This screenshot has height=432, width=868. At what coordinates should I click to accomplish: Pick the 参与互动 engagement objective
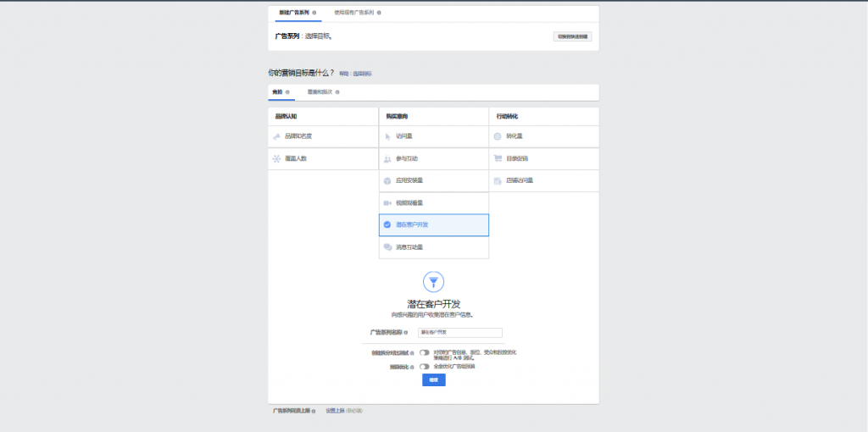coord(433,158)
